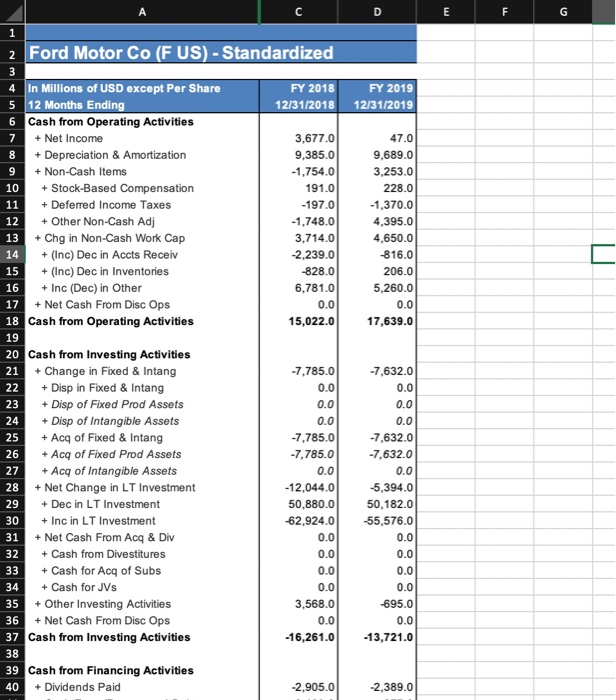The image size is (616, 700).
Task: Click 'Deferred Income Taxes' label
Action: coord(106,205)
